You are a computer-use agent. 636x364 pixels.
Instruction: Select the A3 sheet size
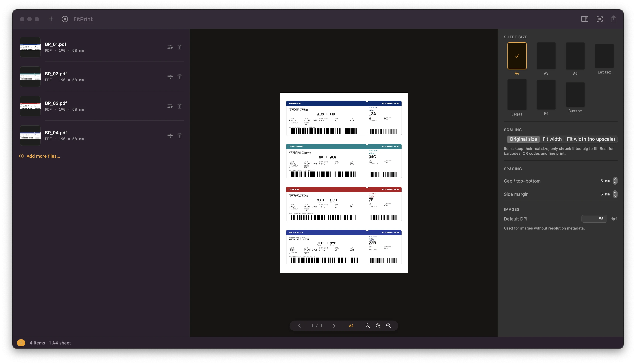546,56
